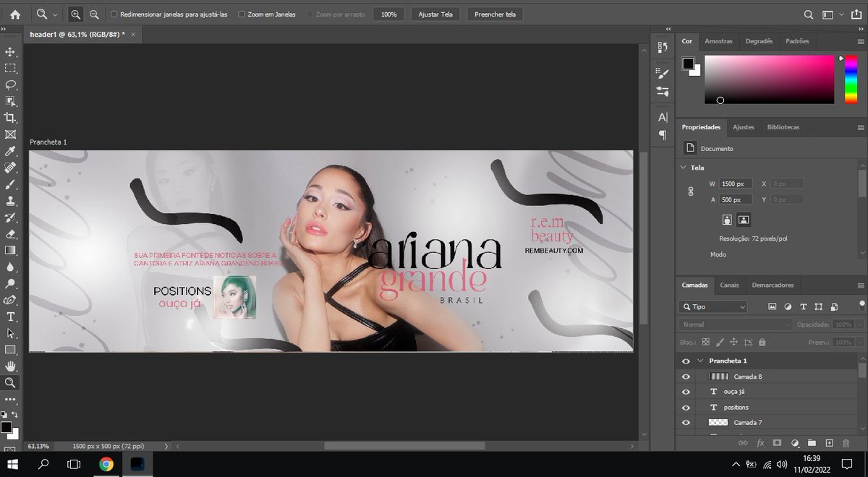Image resolution: width=868 pixels, height=477 pixels.
Task: Hide the ouça já text layer
Action: point(686,392)
